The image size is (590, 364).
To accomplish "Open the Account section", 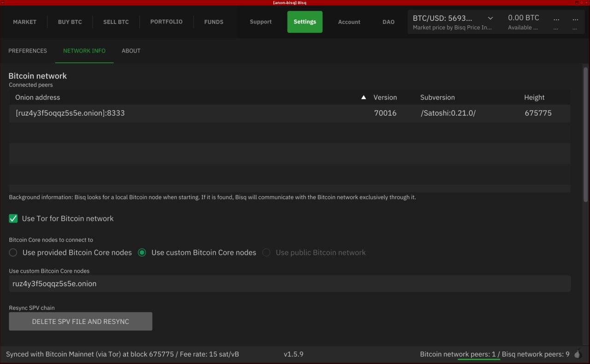I will (x=349, y=22).
